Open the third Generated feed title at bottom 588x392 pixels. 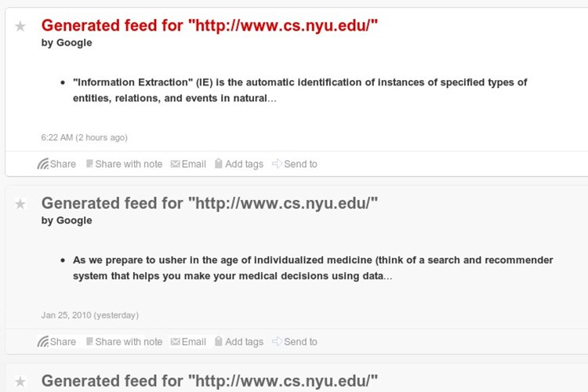[209, 381]
